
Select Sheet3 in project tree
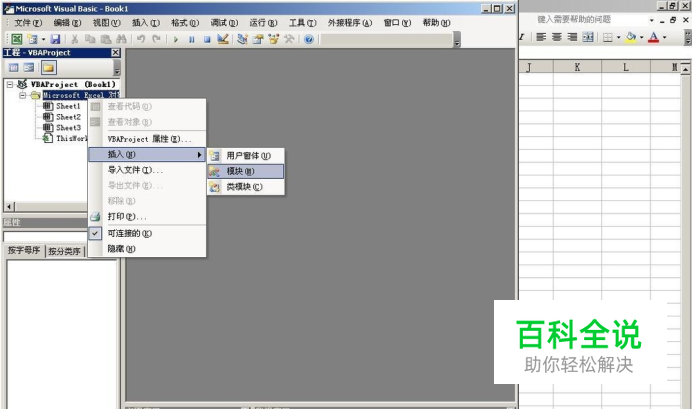coord(68,128)
